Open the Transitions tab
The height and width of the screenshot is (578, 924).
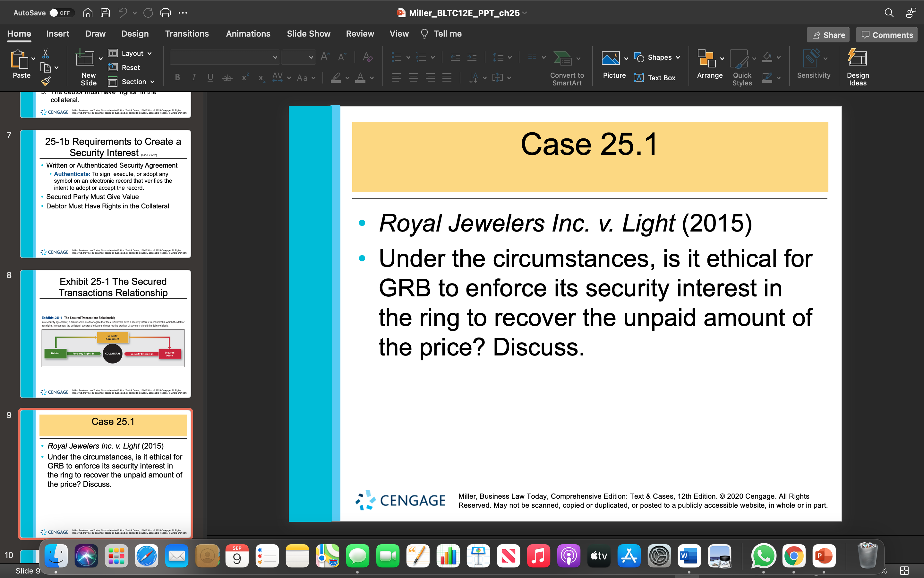pyautogui.click(x=187, y=34)
